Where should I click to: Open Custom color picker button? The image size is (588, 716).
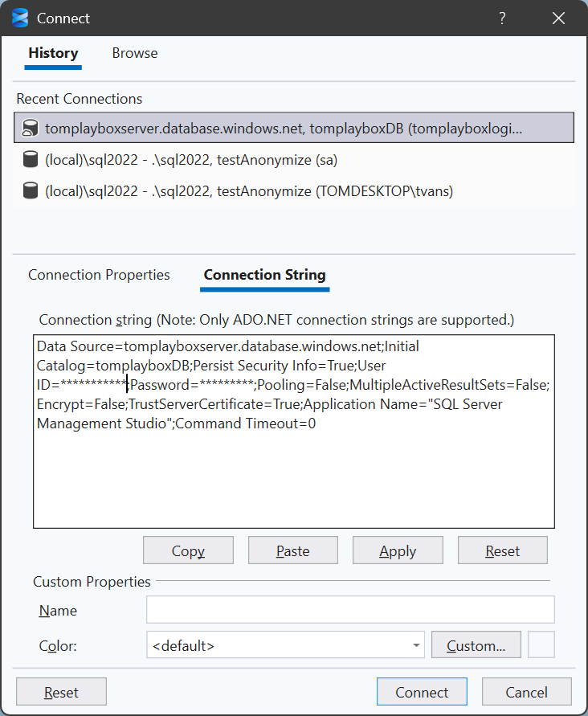[476, 644]
